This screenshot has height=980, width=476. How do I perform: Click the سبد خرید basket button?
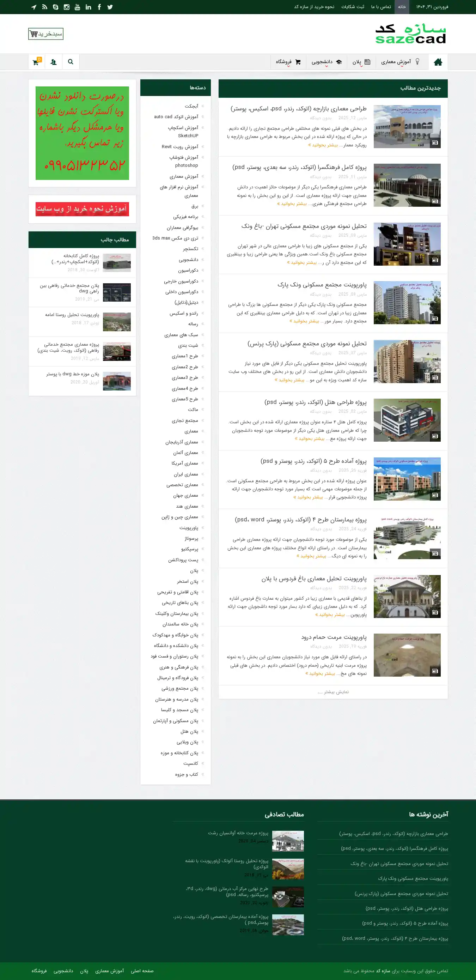coord(45,34)
